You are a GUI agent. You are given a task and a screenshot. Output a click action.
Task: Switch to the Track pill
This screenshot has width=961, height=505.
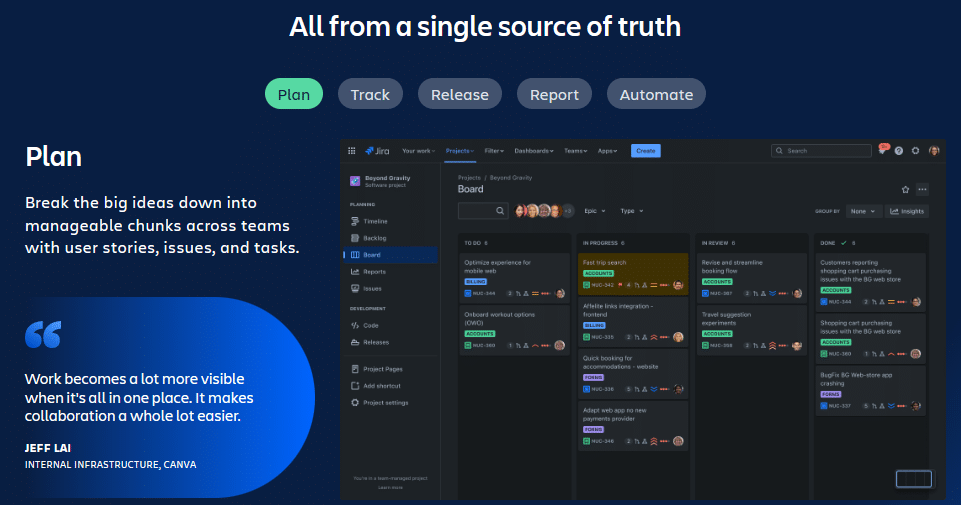pyautogui.click(x=370, y=94)
